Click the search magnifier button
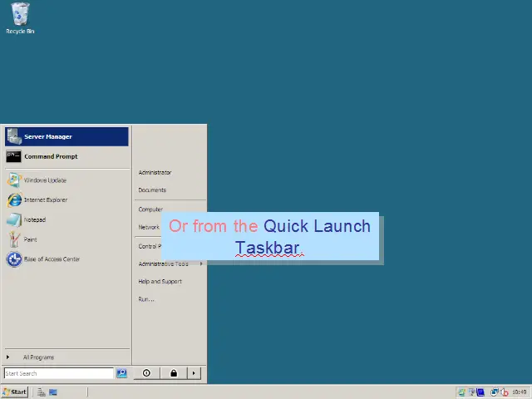Screen dimensions: 532x399 tap(121, 373)
